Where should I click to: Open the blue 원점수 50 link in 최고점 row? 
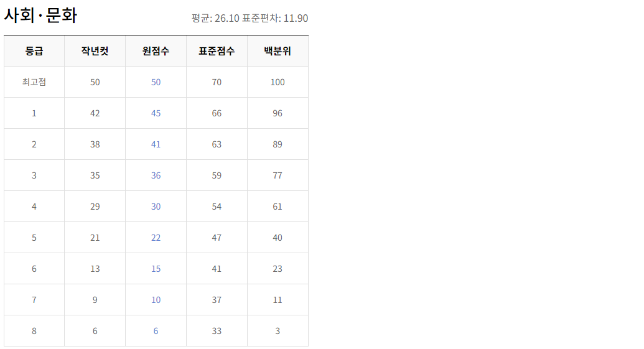coord(156,82)
